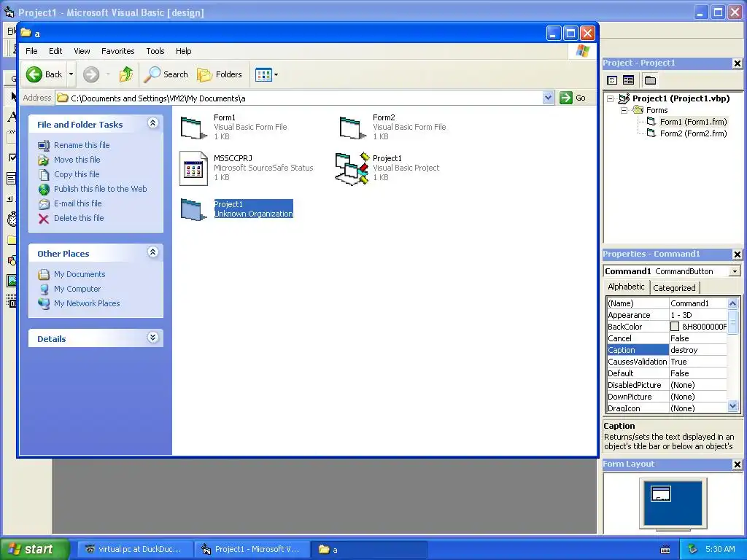
Task: Click E-mail this file
Action: click(x=77, y=203)
